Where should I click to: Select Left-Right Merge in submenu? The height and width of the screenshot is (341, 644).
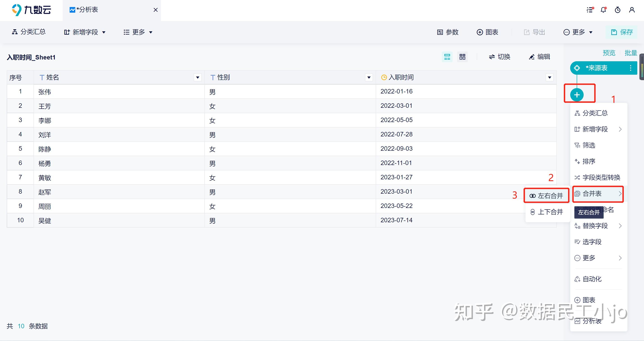[x=546, y=196]
